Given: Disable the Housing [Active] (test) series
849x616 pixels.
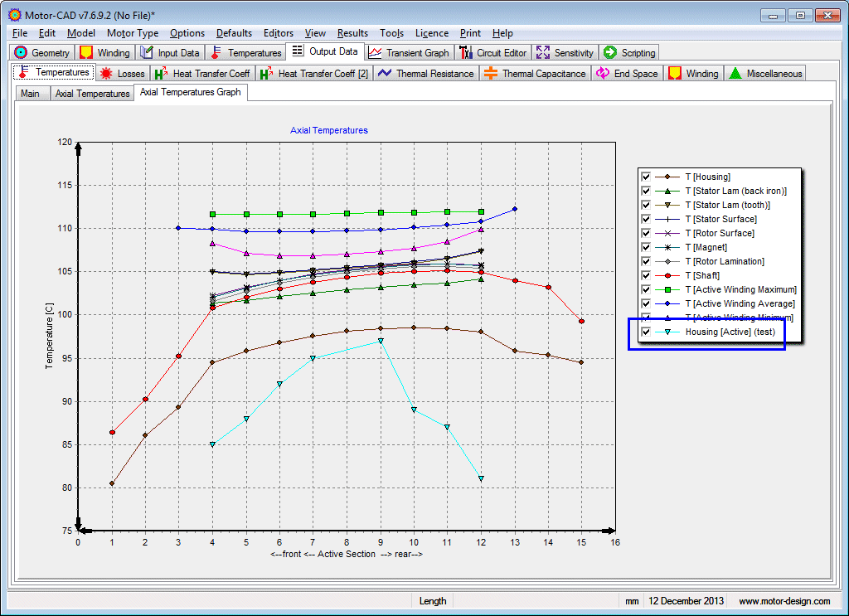Looking at the screenshot, I should pyautogui.click(x=645, y=332).
